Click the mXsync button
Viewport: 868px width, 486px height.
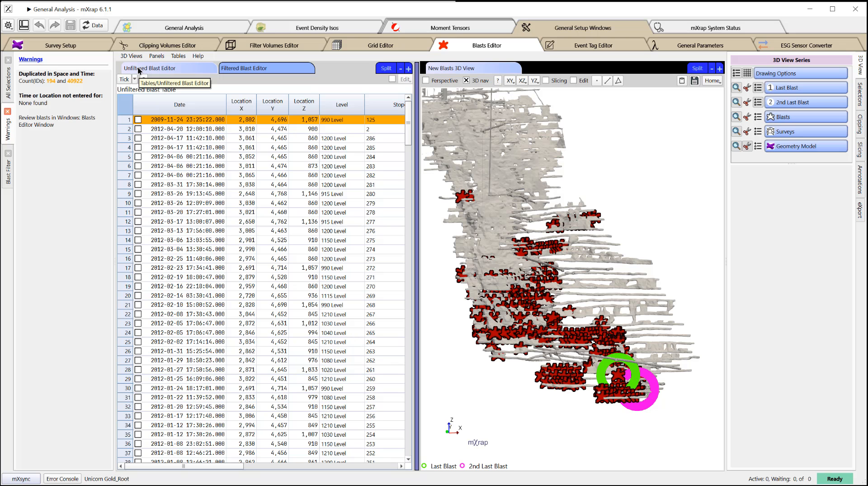(21, 479)
